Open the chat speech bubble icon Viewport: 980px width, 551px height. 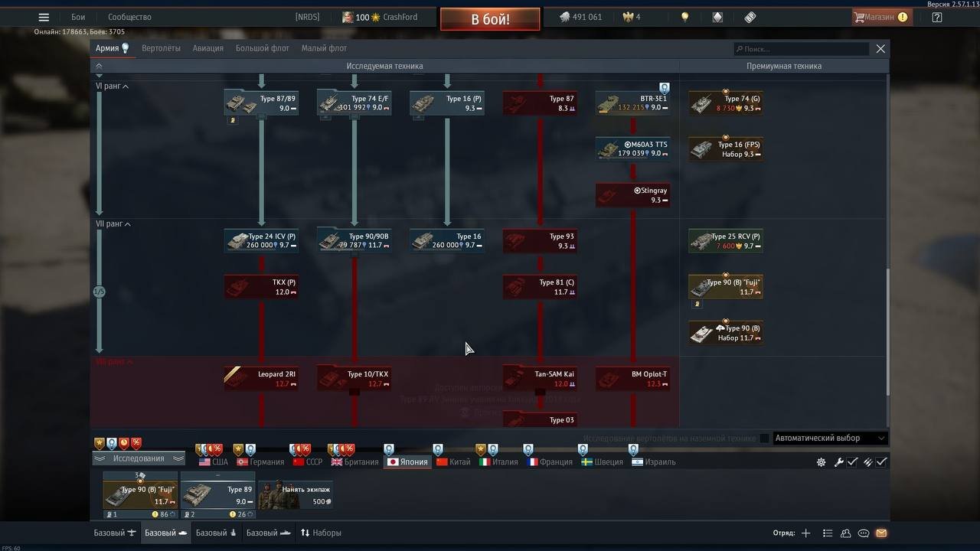pos(864,533)
